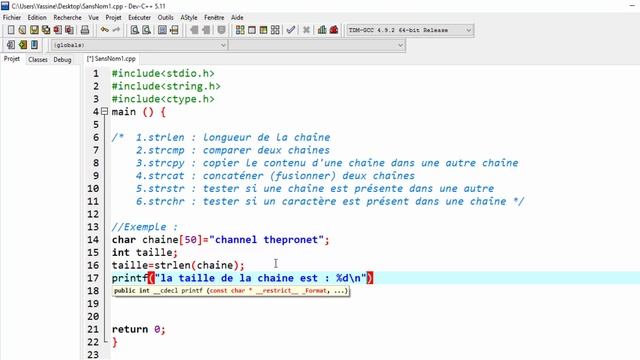Click the 3.strcpy comment line
This screenshot has height=360, width=640.
(327, 163)
